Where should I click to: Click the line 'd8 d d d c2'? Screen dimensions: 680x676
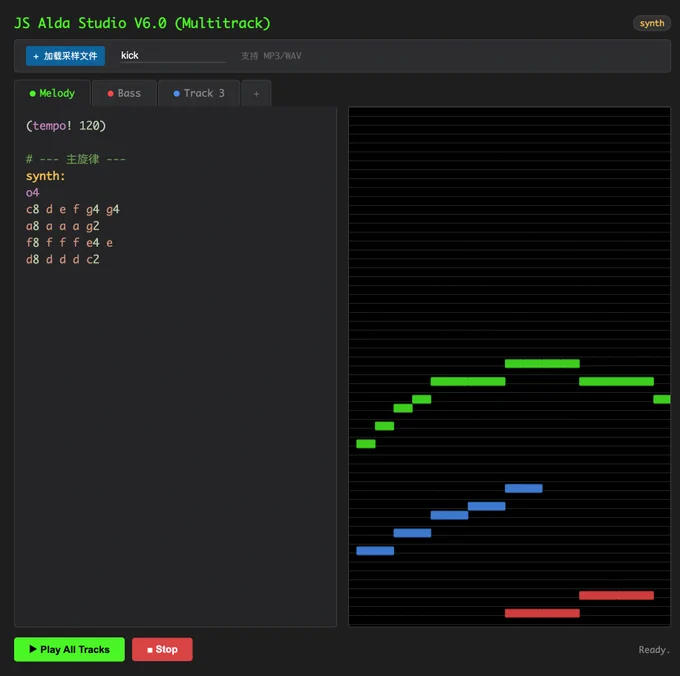click(x=62, y=259)
